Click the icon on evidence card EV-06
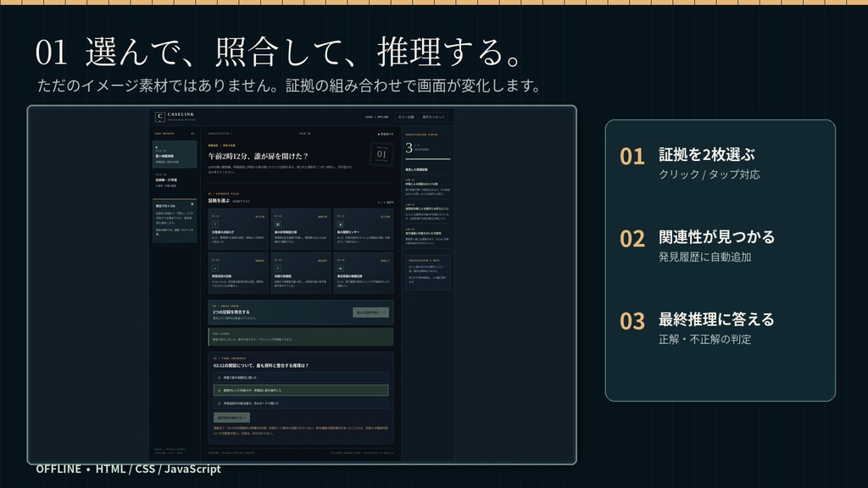 (340, 268)
